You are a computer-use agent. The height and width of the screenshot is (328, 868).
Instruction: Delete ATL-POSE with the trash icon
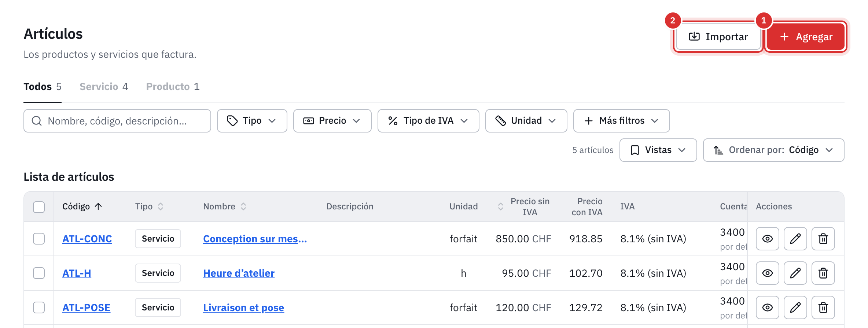823,307
